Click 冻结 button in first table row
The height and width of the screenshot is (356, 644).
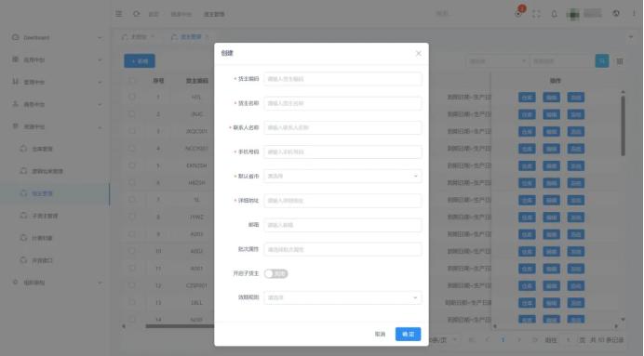[576, 98]
